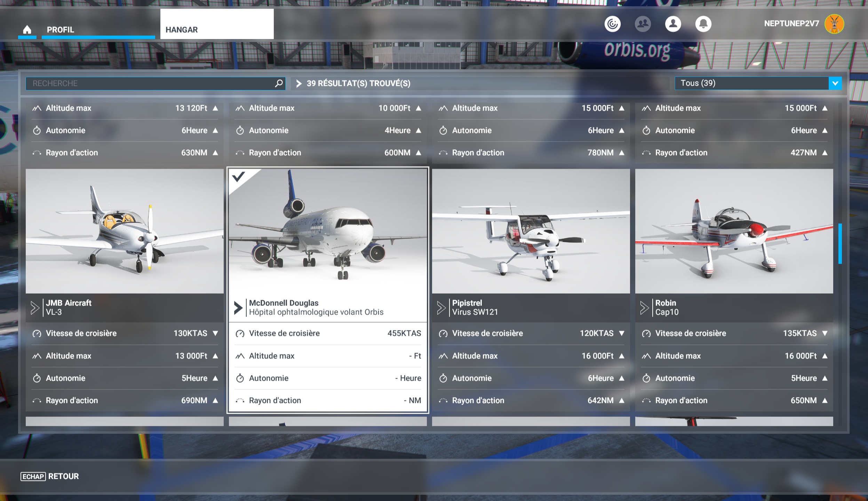Expand the 130KTAS cruise speed arrow for VL-3
Image resolution: width=868 pixels, height=501 pixels.
pyautogui.click(x=215, y=333)
